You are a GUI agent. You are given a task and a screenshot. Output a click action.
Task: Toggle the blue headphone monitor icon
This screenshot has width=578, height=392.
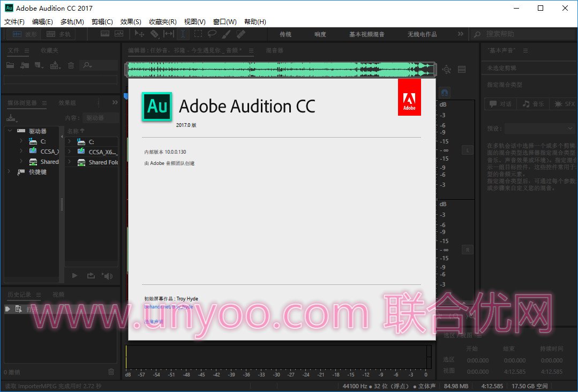click(445, 93)
